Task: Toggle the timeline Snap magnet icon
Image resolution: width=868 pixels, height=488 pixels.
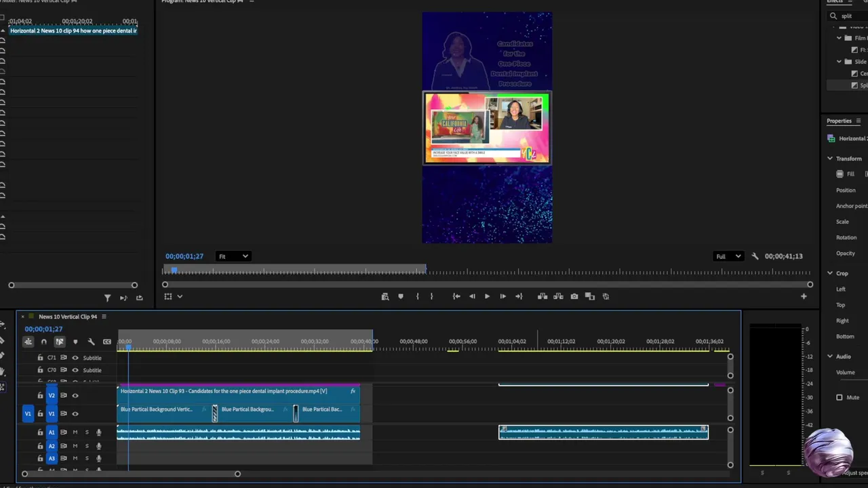Action: [44, 342]
